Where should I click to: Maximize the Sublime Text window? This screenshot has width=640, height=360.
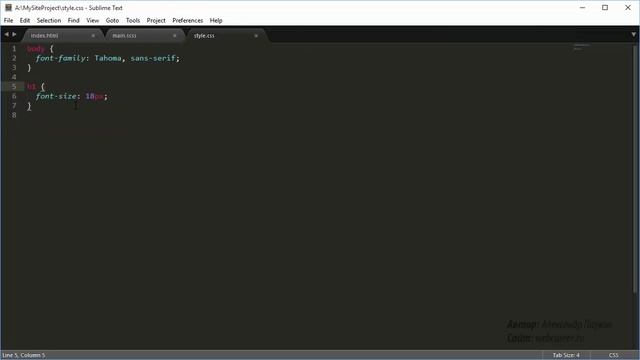click(x=605, y=8)
